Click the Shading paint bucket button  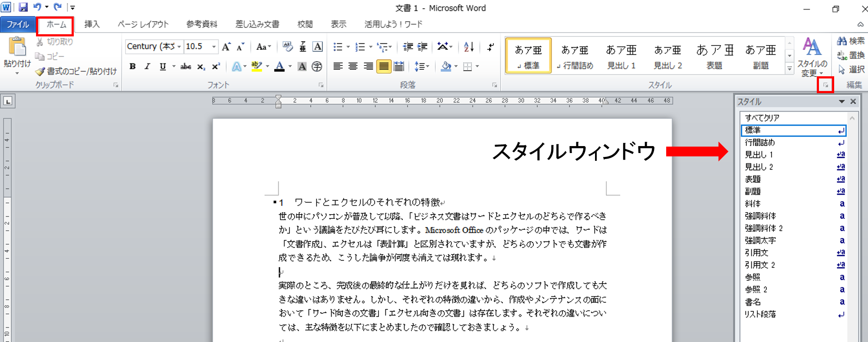coord(446,66)
